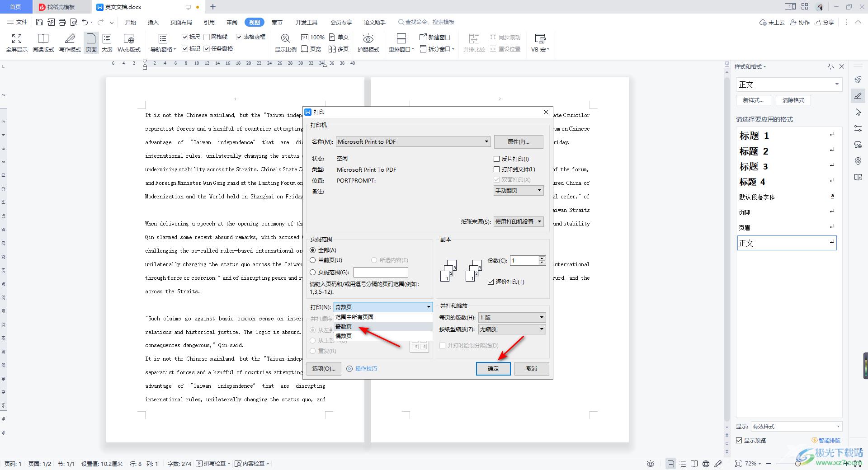868x470 pixels.
Task: Enable print to file checkbox
Action: tap(496, 169)
